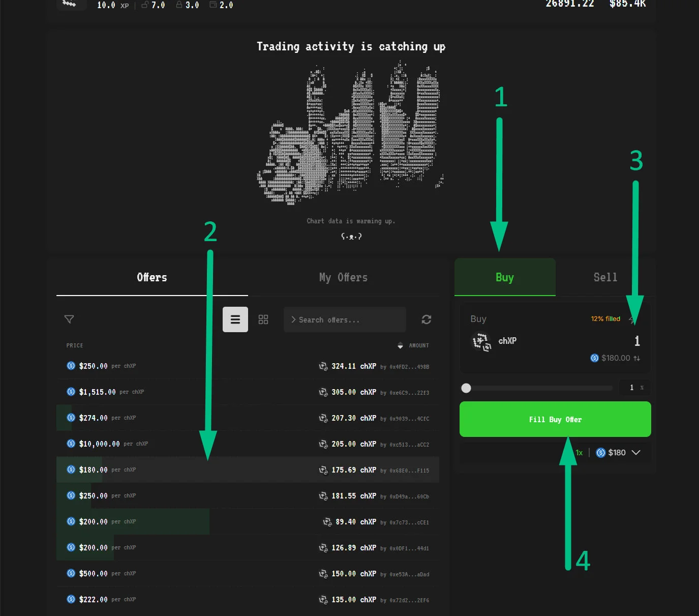The width and height of the screenshot is (699, 616).
Task: Select the $10,000.00 per chXP offer
Action: click(x=248, y=444)
